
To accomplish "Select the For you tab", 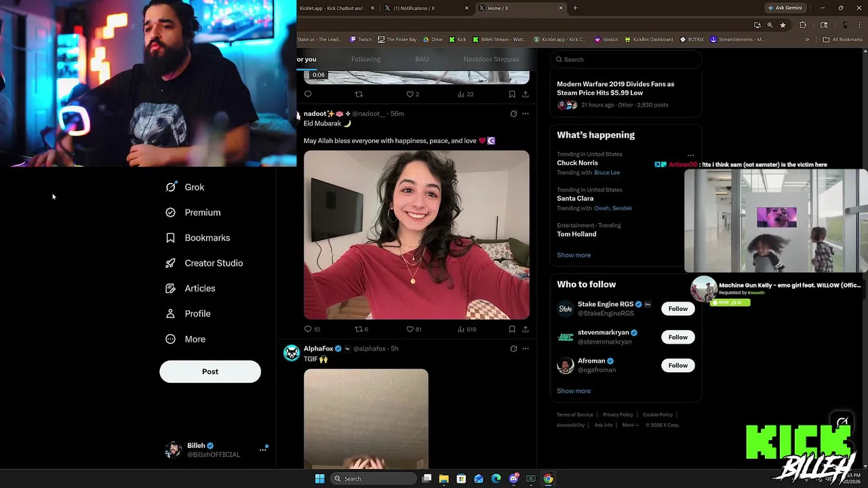I will click(307, 59).
